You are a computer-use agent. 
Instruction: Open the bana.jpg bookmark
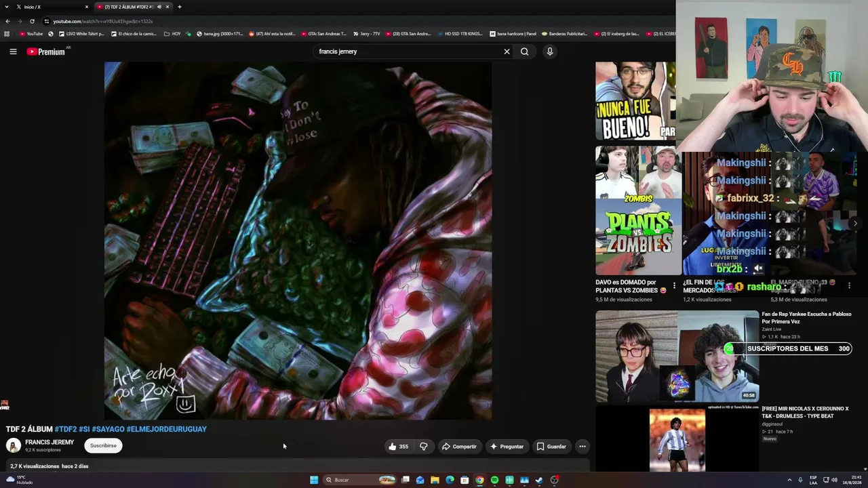[219, 34]
